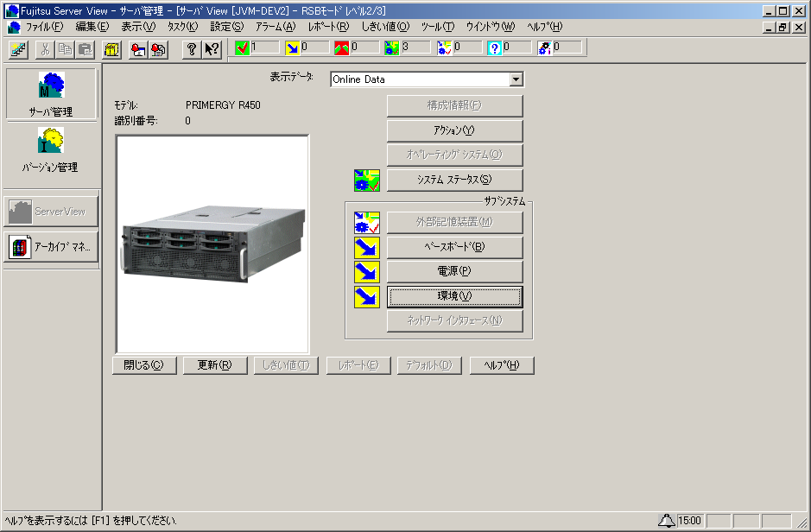The image size is (811, 532).
Task: Click the アクション(Y) button
Action: click(x=454, y=130)
